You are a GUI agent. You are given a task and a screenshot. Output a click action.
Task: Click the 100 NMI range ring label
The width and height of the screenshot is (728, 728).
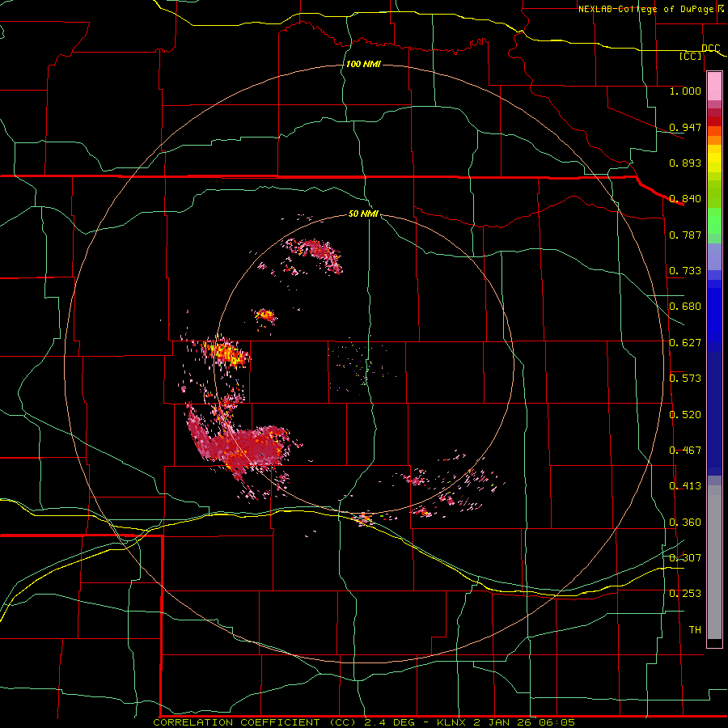point(363,64)
